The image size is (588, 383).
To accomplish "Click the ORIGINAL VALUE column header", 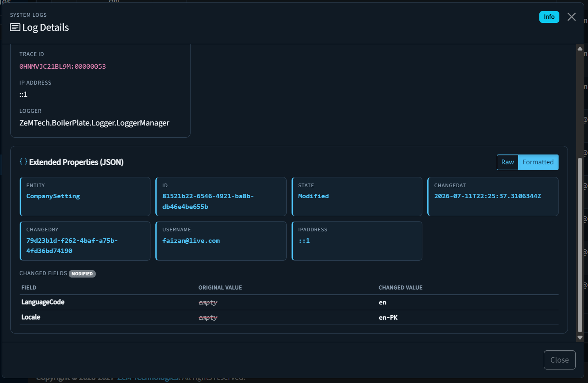I will click(x=220, y=288).
